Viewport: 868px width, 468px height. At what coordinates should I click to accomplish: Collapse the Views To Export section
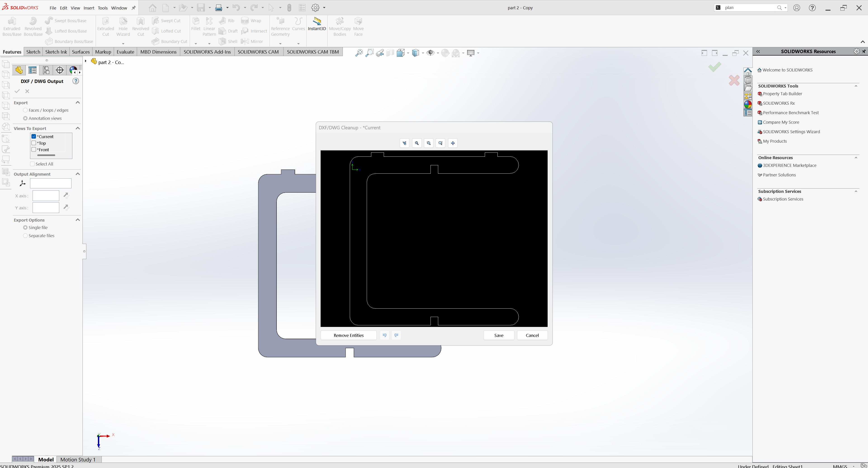tap(78, 128)
